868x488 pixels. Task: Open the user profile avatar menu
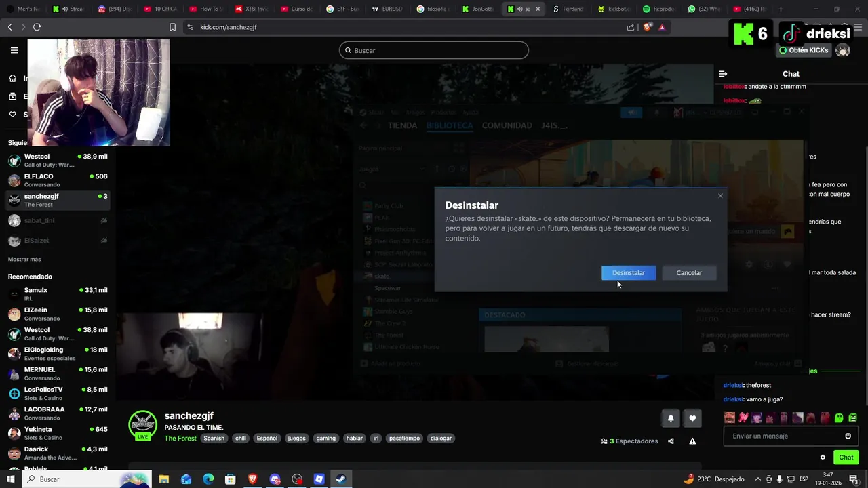pyautogui.click(x=843, y=50)
